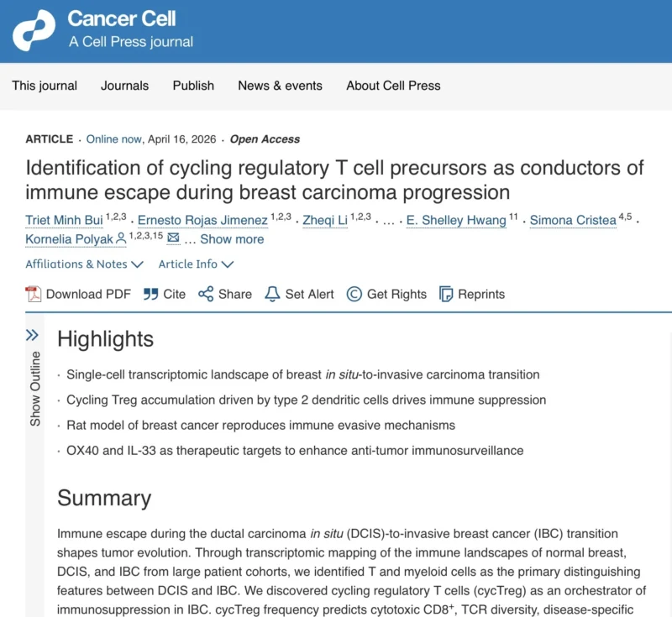Open the Journals menu
Screen dimensions: 672x617
(124, 86)
